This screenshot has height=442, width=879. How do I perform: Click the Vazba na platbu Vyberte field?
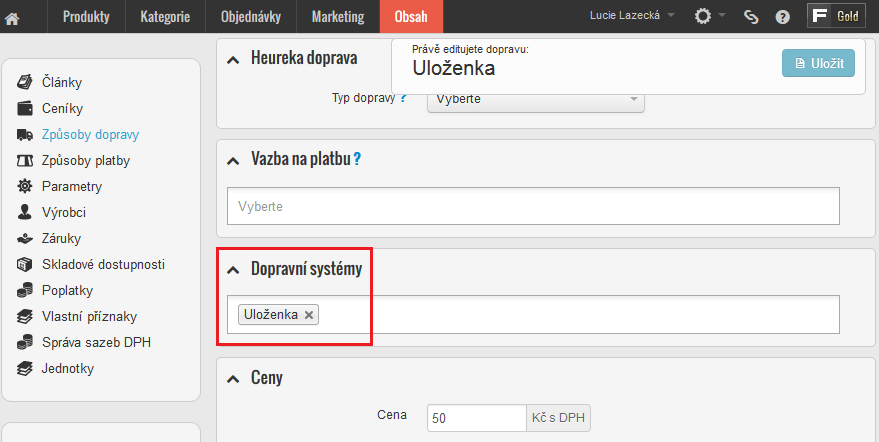(x=533, y=206)
